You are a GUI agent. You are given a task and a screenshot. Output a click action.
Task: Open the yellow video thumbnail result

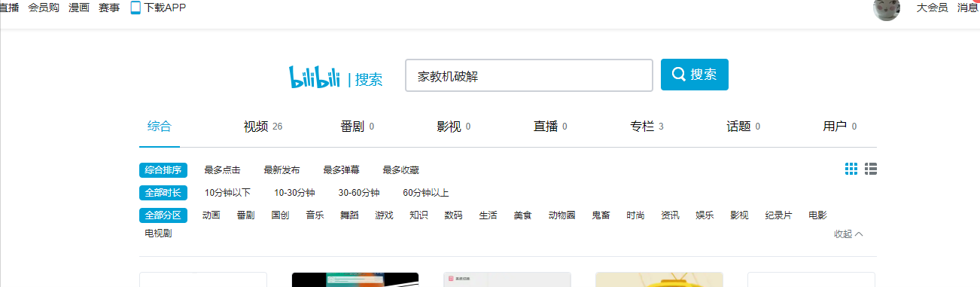(659, 279)
